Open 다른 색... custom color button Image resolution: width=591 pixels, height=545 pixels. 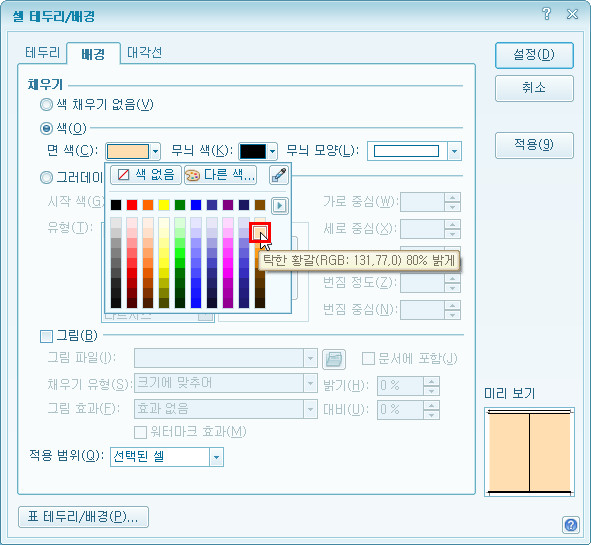[x=220, y=175]
